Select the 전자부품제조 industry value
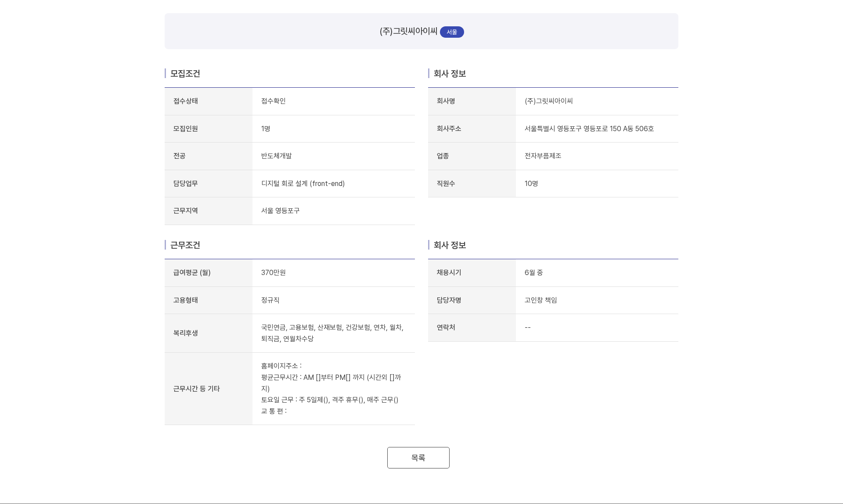The width and height of the screenshot is (843, 504). (x=543, y=156)
